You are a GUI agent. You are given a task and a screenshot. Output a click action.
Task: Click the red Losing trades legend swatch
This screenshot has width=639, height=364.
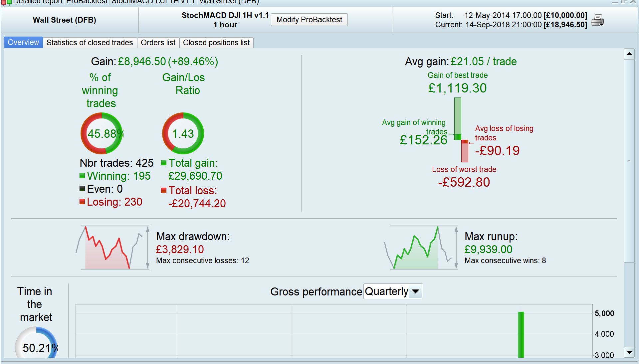(82, 202)
